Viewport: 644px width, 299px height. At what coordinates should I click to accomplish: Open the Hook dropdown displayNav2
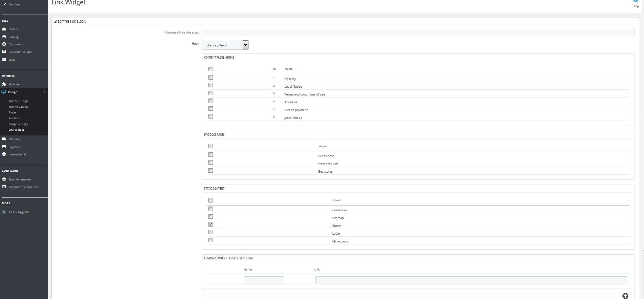[x=225, y=45]
